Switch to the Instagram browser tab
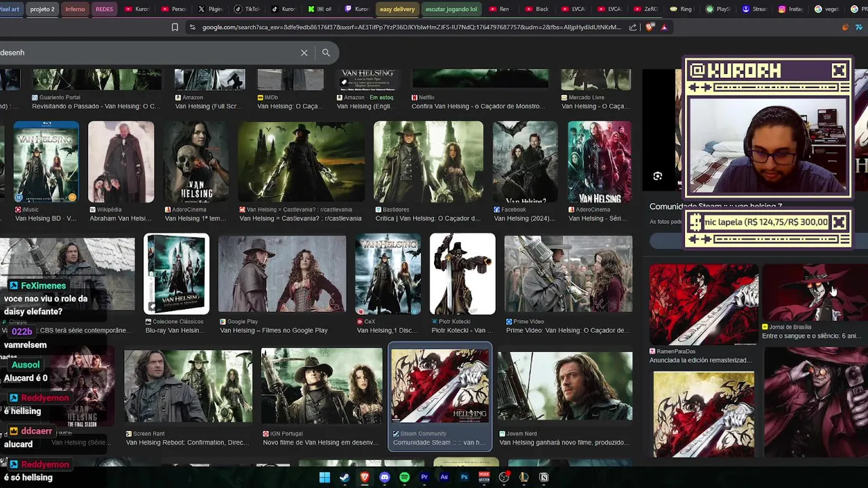The height and width of the screenshot is (488, 868). [790, 9]
